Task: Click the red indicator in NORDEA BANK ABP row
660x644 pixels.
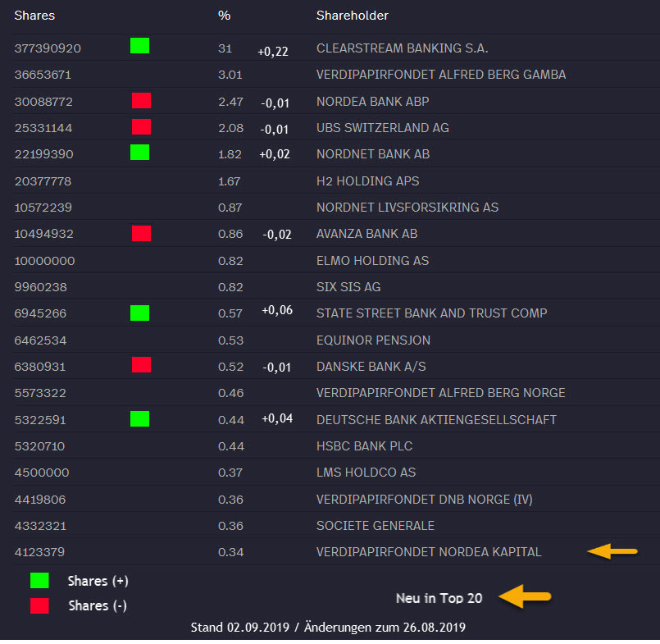Action: (x=141, y=101)
